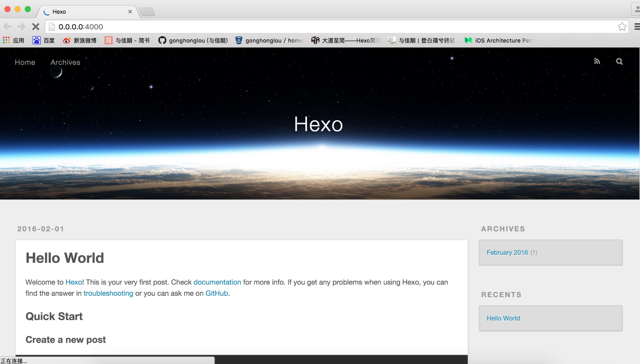Open the 与佳期 - 简书 bookmark
The width and height of the screenshot is (640, 364).
click(127, 40)
